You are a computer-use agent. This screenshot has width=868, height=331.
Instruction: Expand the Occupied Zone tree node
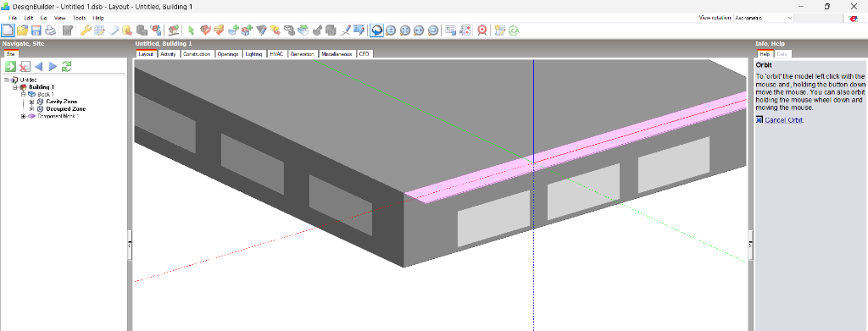31,109
